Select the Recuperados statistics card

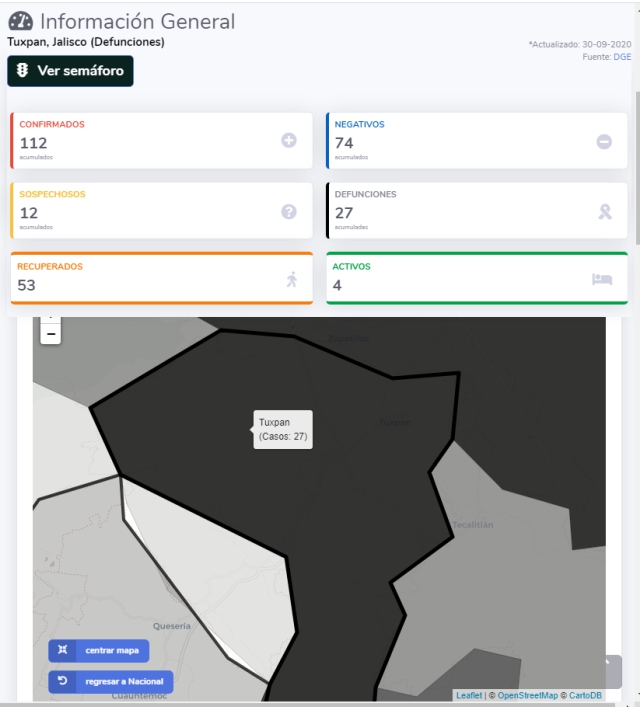click(x=160, y=278)
